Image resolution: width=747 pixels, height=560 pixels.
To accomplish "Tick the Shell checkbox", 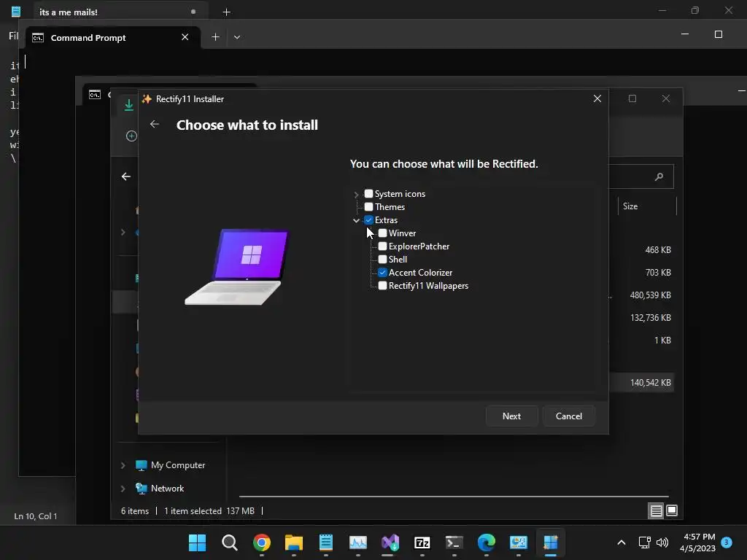I will (382, 260).
